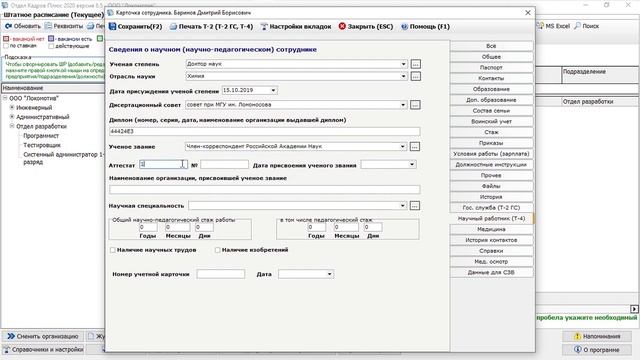Open Настройки вкладок settings

pos(296,27)
